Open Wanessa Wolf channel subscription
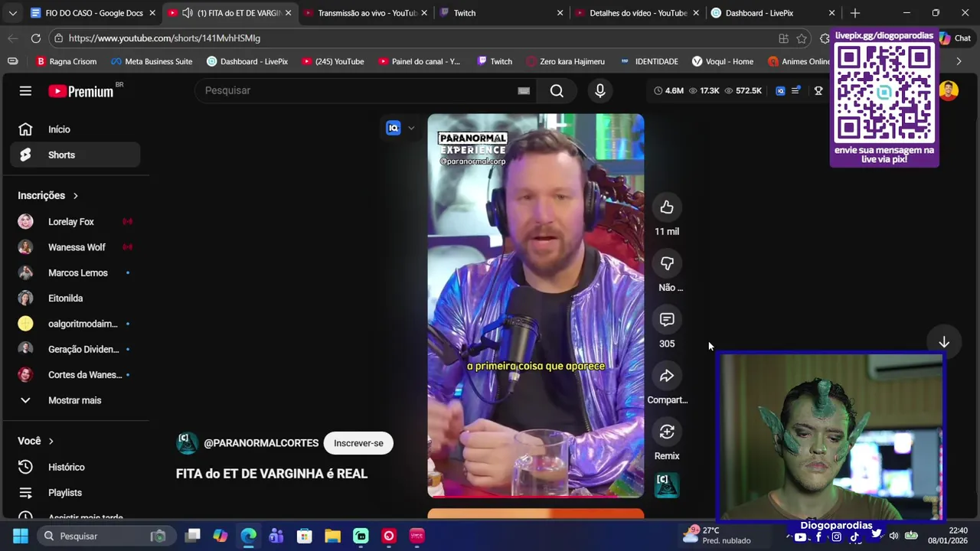 (x=75, y=247)
